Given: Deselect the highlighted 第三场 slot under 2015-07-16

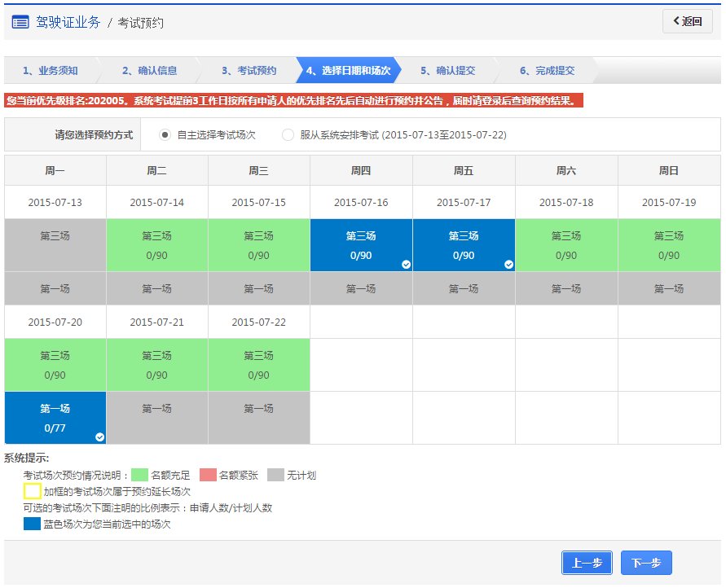Looking at the screenshot, I should [361, 244].
